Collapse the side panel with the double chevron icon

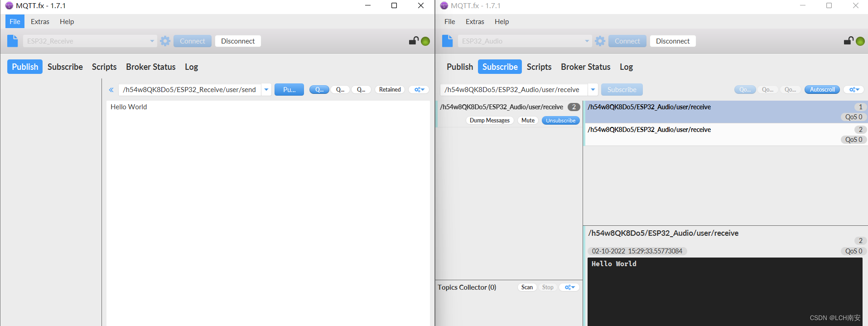click(x=111, y=90)
